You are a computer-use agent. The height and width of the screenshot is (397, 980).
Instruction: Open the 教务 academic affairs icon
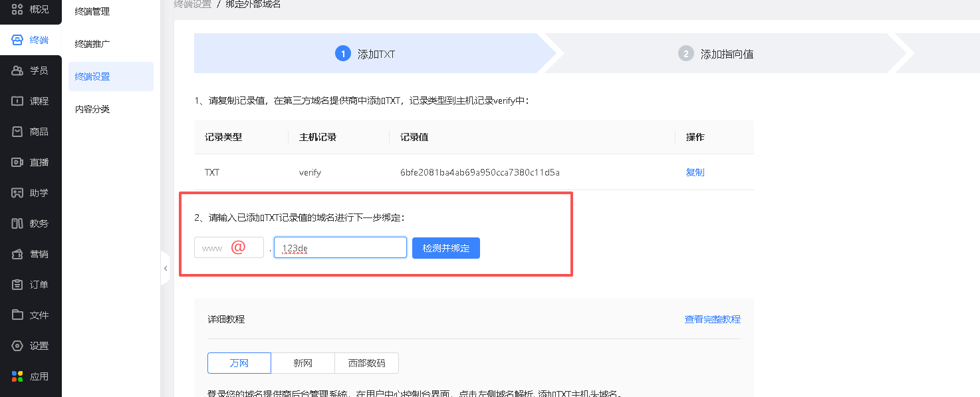click(18, 223)
